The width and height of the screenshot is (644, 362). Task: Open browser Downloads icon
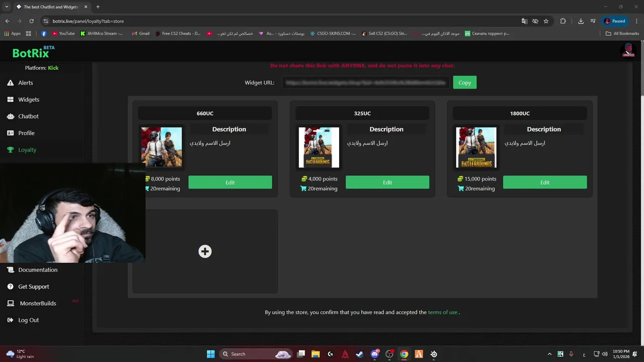click(x=581, y=21)
